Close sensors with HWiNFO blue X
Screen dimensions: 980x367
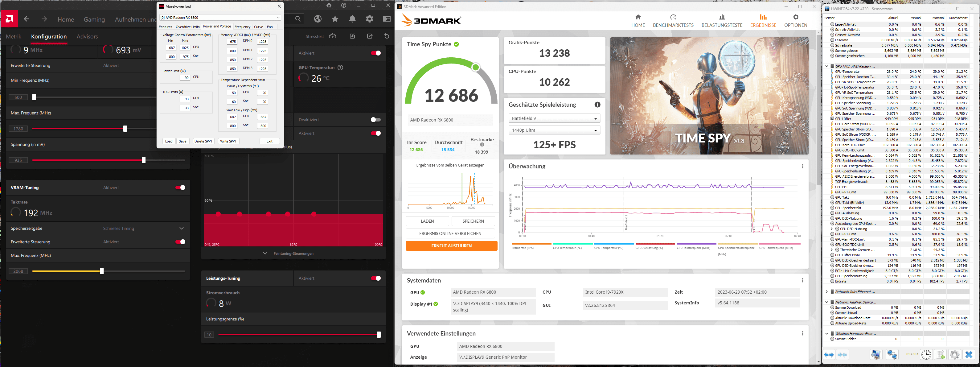(969, 355)
